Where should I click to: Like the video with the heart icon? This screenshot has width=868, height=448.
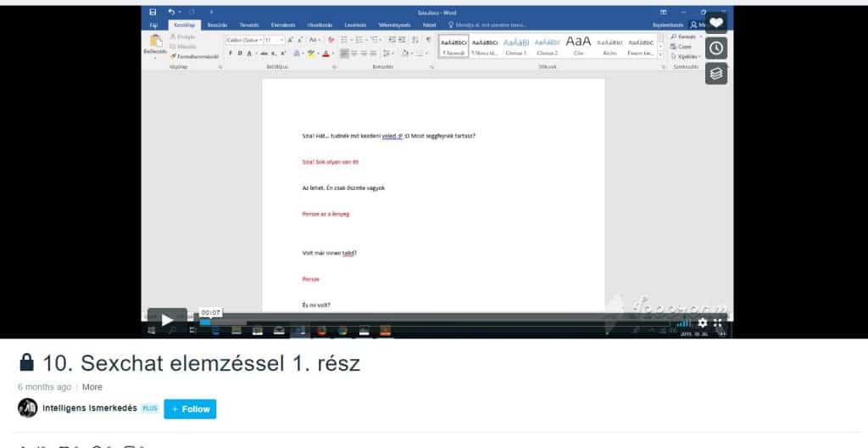pos(716,23)
